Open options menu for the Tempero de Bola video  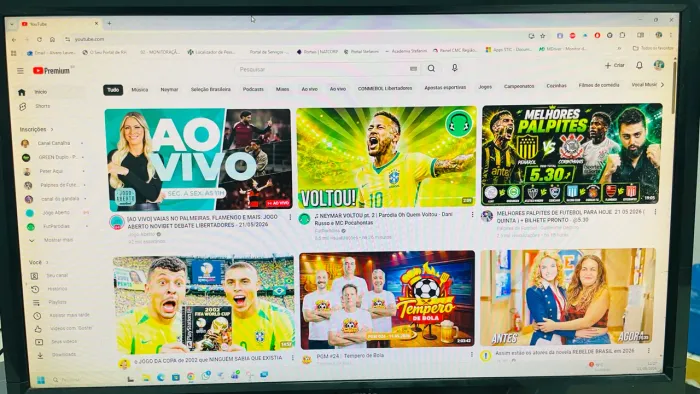[x=471, y=354]
